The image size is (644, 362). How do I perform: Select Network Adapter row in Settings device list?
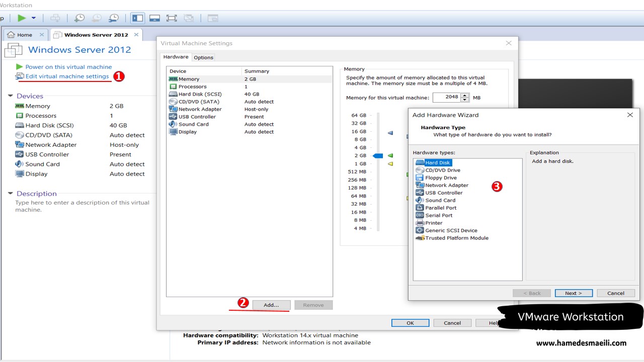pyautogui.click(x=250, y=109)
